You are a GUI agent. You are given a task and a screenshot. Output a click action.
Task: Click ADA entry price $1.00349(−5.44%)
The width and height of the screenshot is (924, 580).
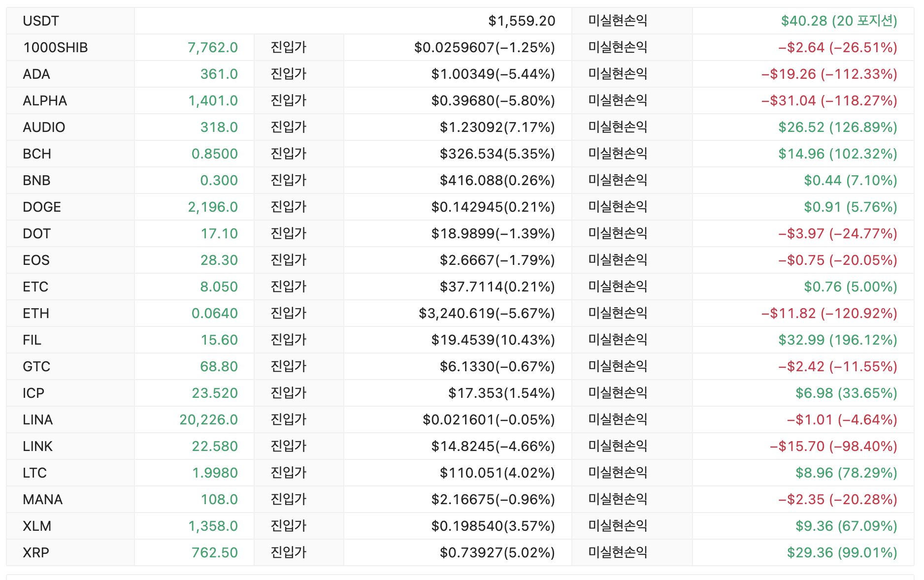coord(493,74)
